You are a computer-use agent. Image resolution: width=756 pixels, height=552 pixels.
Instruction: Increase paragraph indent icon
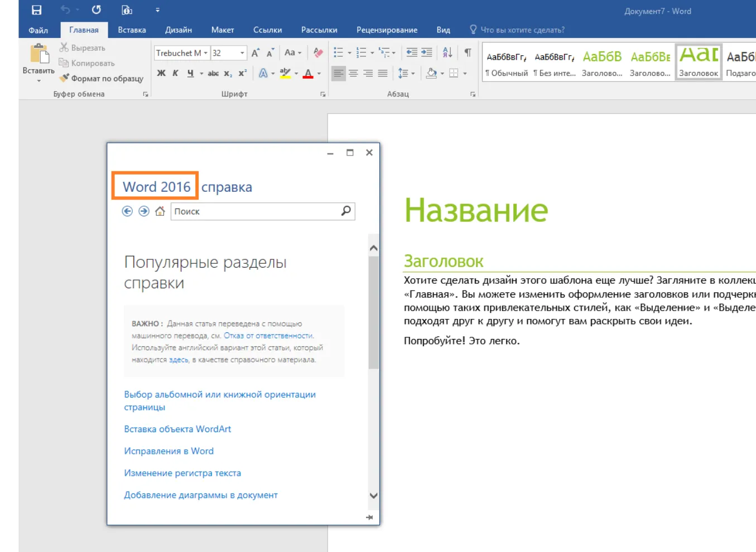[x=427, y=53]
